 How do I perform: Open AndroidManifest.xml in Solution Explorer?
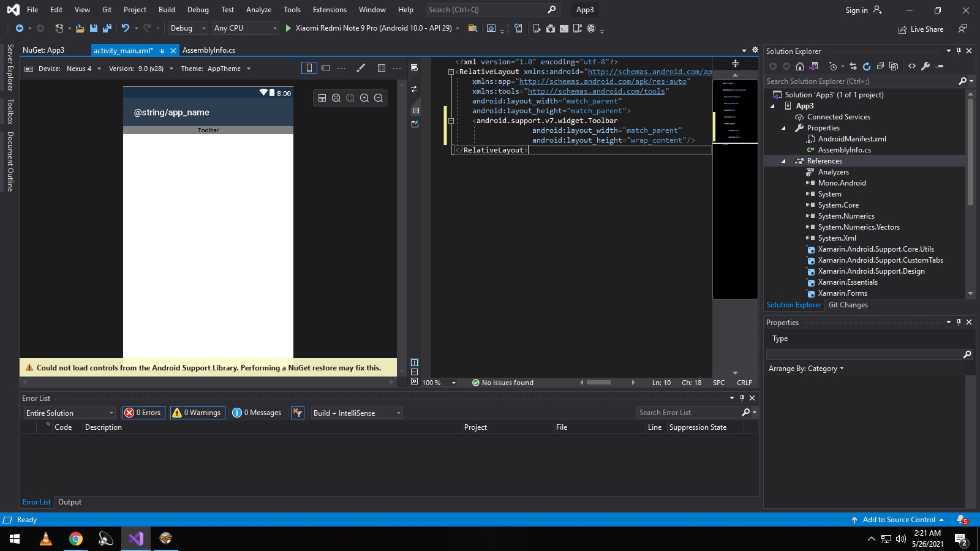852,139
